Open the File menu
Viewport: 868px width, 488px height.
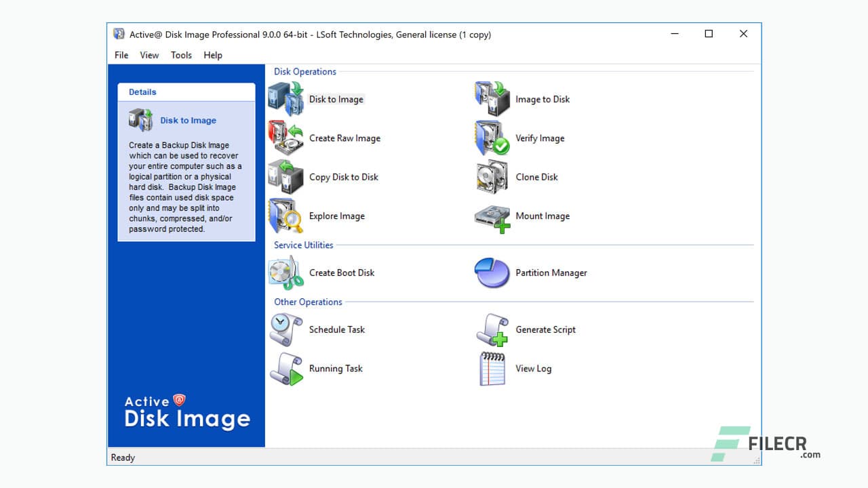[x=121, y=55]
